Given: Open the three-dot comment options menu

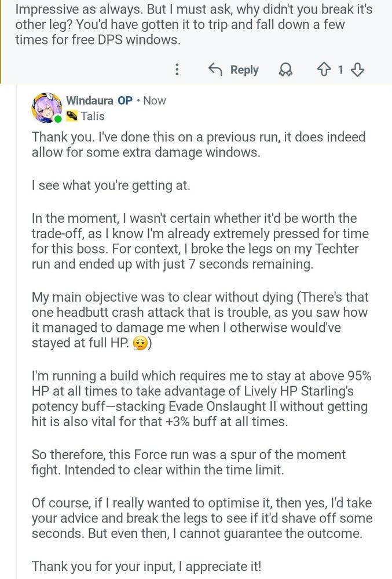Looking at the screenshot, I should 177,70.
